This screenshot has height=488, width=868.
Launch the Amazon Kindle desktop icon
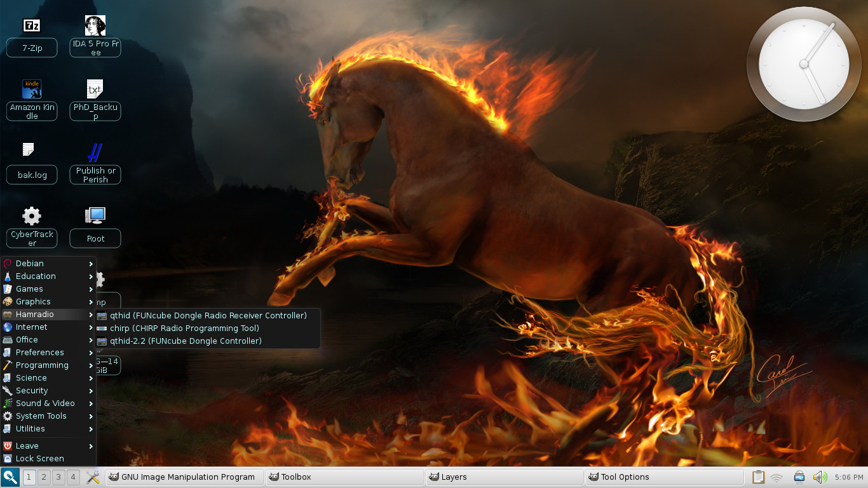[32, 90]
